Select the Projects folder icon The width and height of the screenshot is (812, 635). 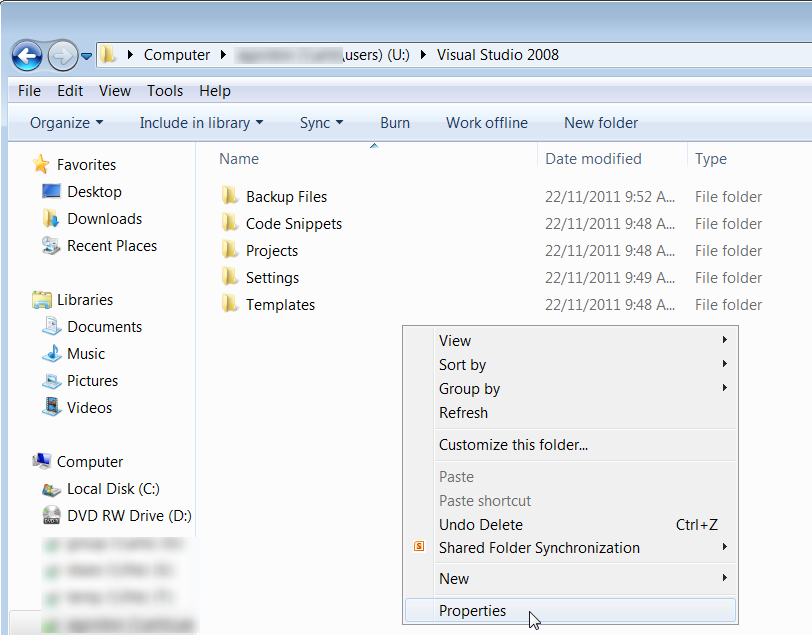pyautogui.click(x=229, y=250)
